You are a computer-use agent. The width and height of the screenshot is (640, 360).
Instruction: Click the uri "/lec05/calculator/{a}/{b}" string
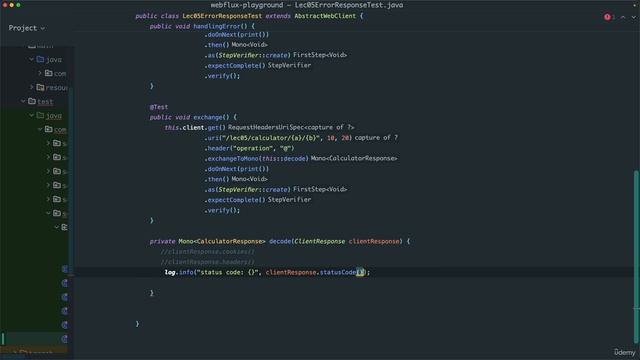270,138
